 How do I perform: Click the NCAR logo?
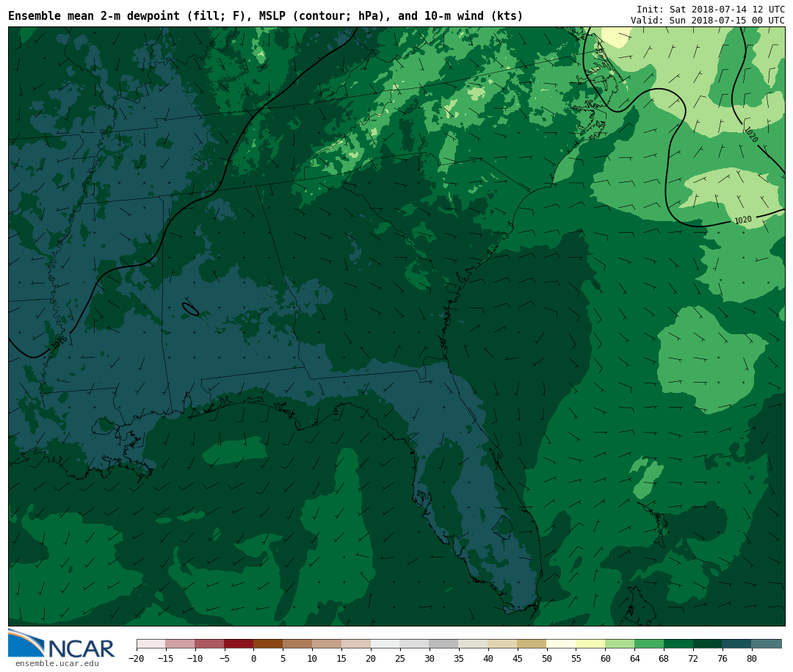tap(62, 644)
